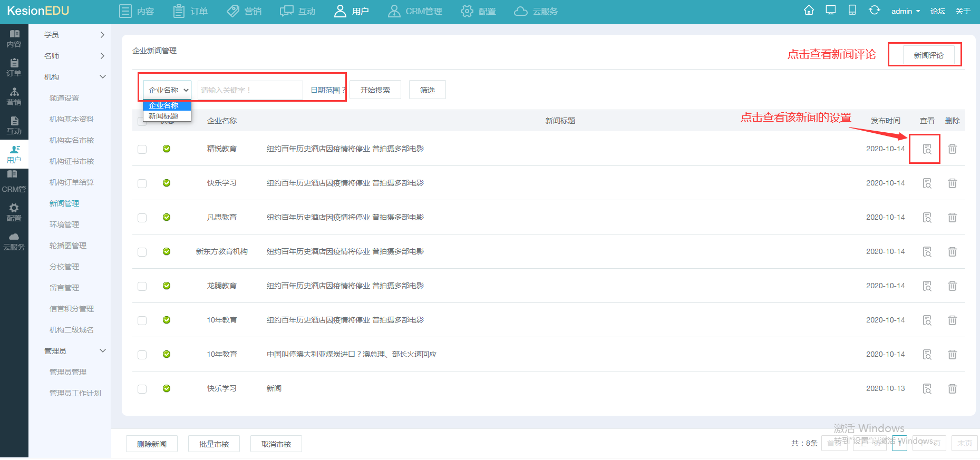This screenshot has width=980, height=460.
Task: Open 营销 icon in left dark sidebar
Action: point(14,97)
